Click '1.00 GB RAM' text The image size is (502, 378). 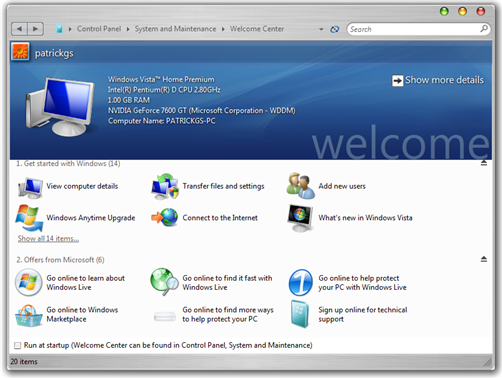click(x=129, y=100)
